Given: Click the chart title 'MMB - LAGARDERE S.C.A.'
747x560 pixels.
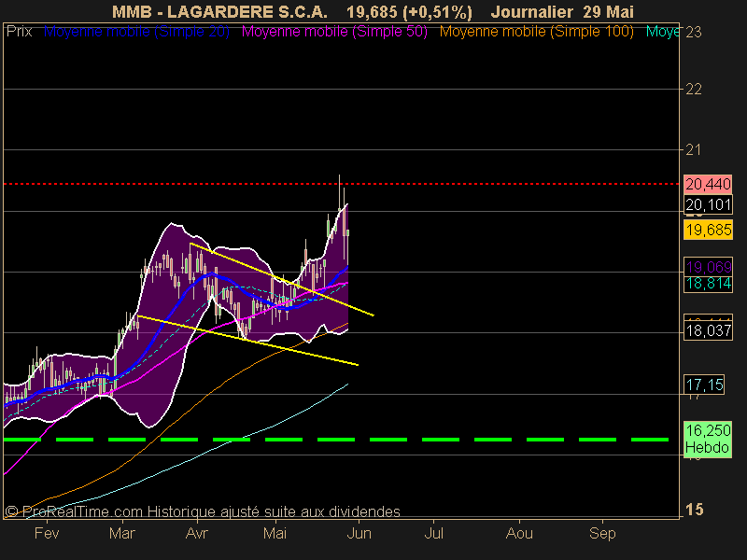Looking at the screenshot, I should (x=219, y=12).
